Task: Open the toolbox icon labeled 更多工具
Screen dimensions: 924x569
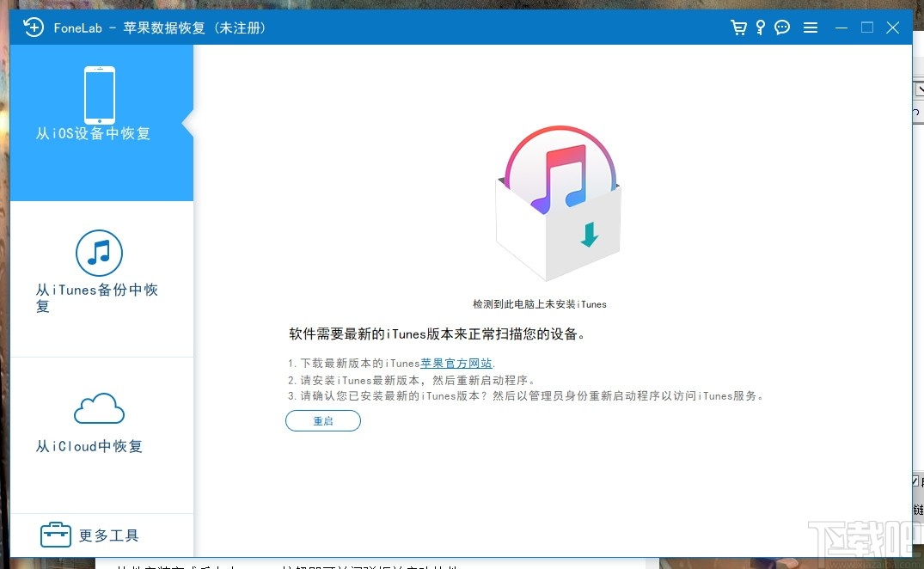Action: click(x=55, y=534)
